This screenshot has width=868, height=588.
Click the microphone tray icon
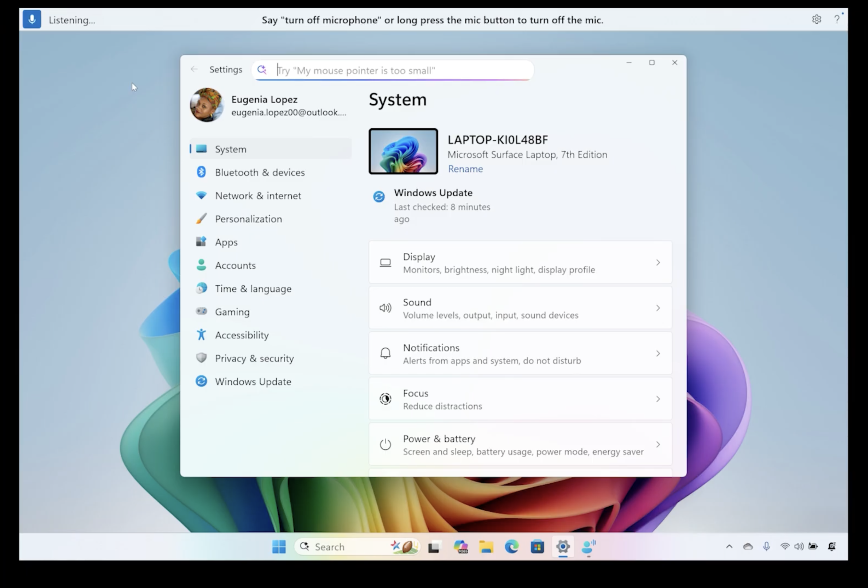click(766, 546)
